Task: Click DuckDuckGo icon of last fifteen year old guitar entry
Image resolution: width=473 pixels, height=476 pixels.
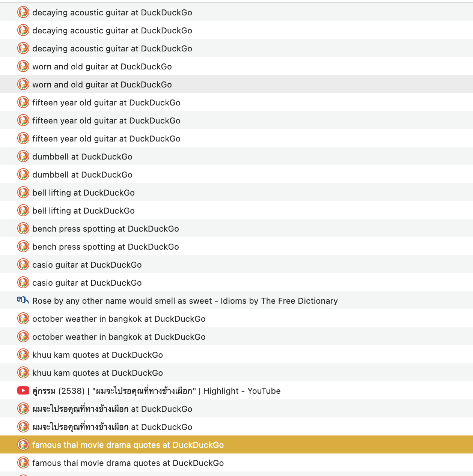Action: (x=23, y=139)
